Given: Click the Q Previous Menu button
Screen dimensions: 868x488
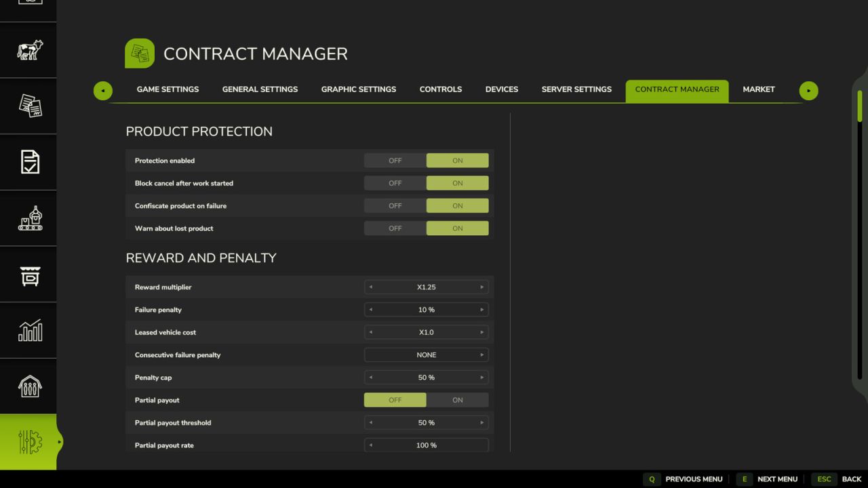Looking at the screenshot, I should [x=683, y=479].
